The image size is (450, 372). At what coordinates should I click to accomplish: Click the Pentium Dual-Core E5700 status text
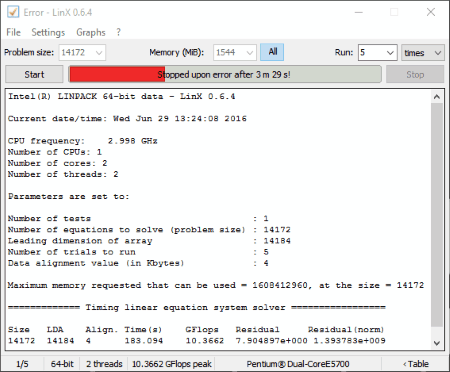click(298, 364)
